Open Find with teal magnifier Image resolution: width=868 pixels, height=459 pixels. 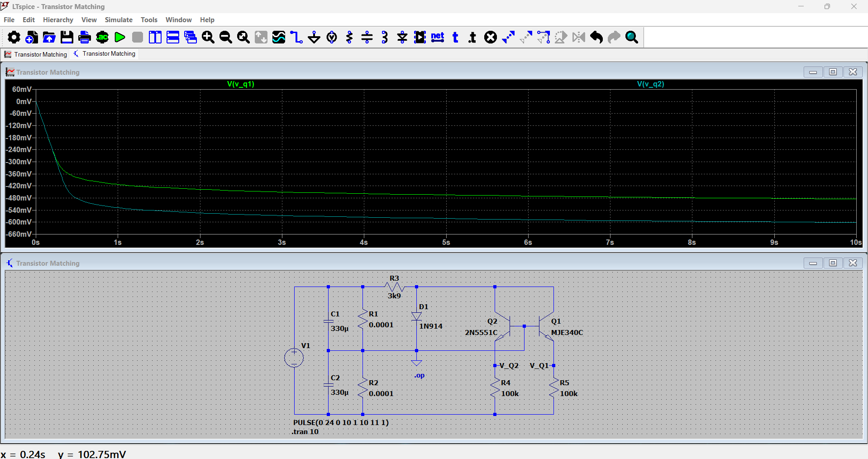point(632,37)
